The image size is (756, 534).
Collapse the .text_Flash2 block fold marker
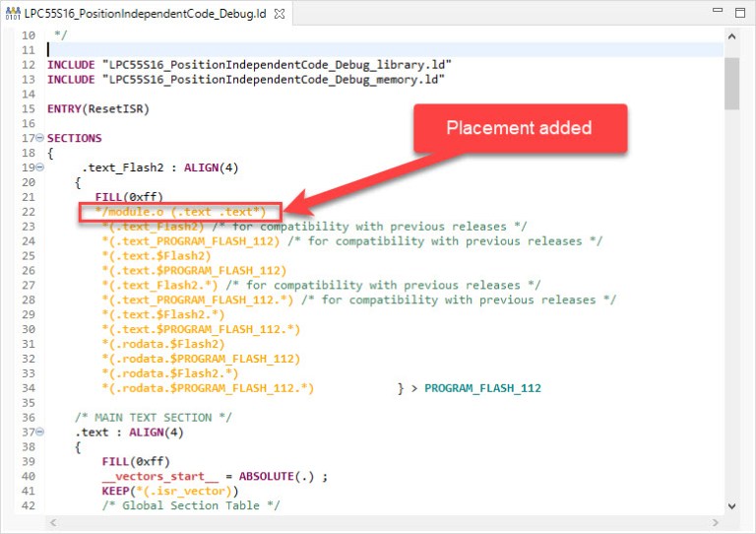(39, 167)
